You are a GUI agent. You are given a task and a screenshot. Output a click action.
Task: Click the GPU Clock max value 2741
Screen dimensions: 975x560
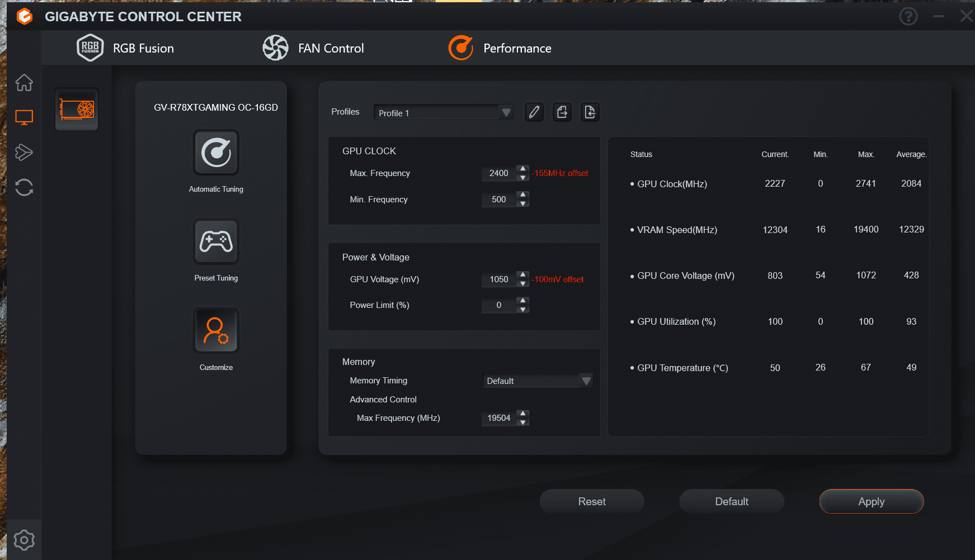[865, 183]
